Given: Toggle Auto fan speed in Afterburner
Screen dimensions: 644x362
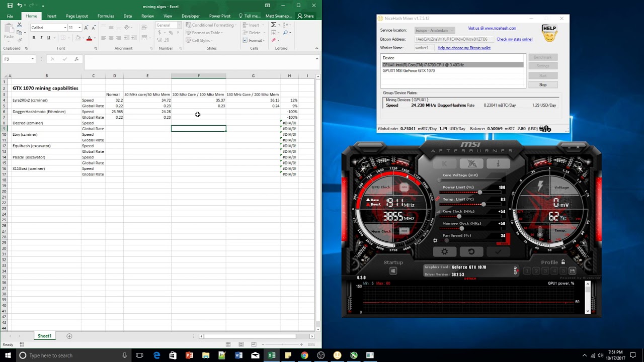Looking at the screenshot, I should (505, 238).
